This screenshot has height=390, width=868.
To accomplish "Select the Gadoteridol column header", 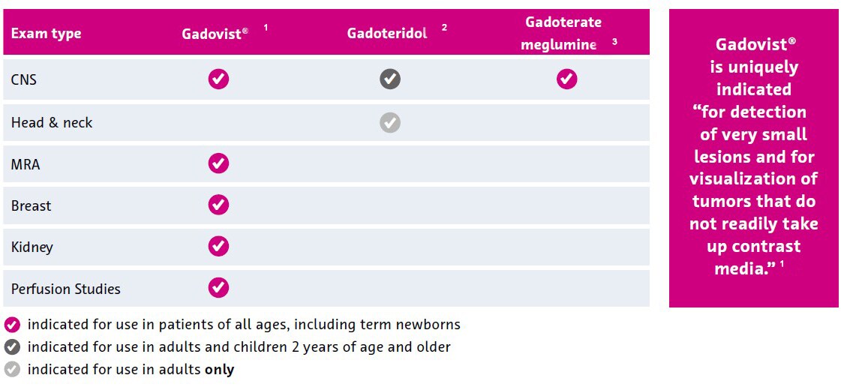I will click(x=387, y=33).
